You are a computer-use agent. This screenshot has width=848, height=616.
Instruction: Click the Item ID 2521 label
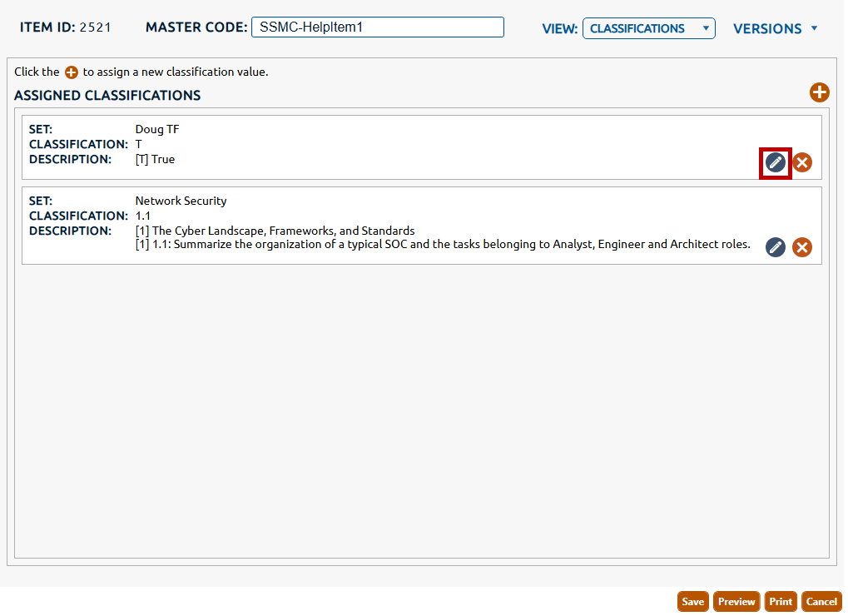66,27
